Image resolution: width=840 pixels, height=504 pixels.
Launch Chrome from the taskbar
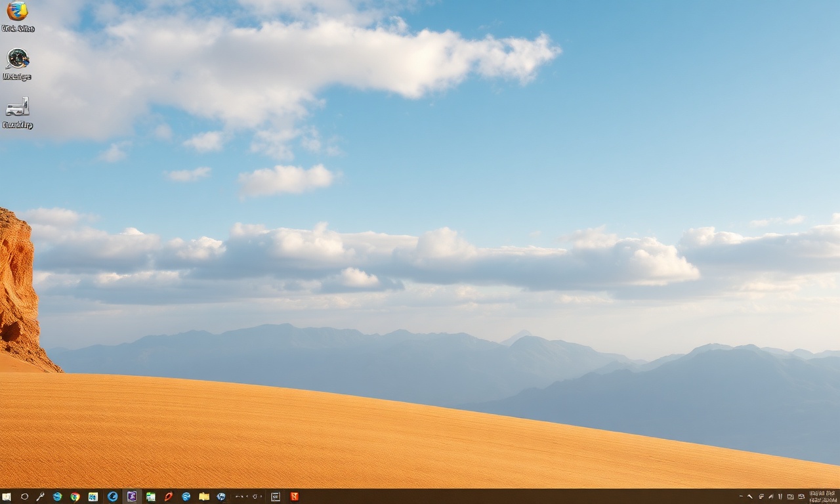(x=75, y=497)
